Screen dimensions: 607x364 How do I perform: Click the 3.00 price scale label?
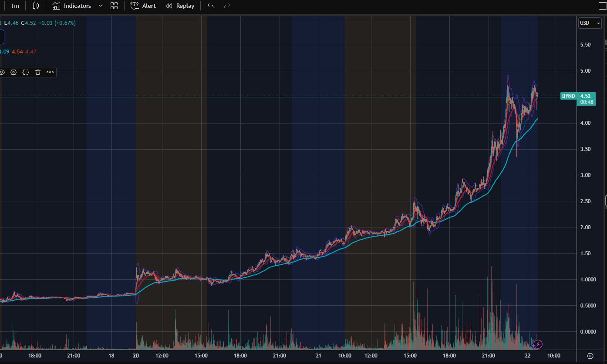point(585,175)
